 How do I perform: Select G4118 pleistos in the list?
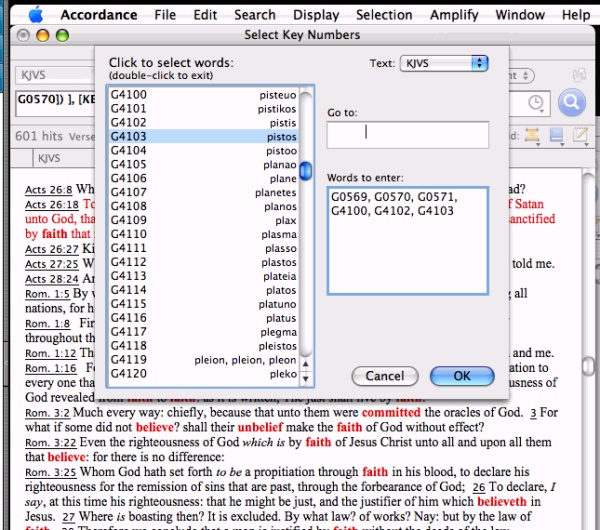[203, 346]
